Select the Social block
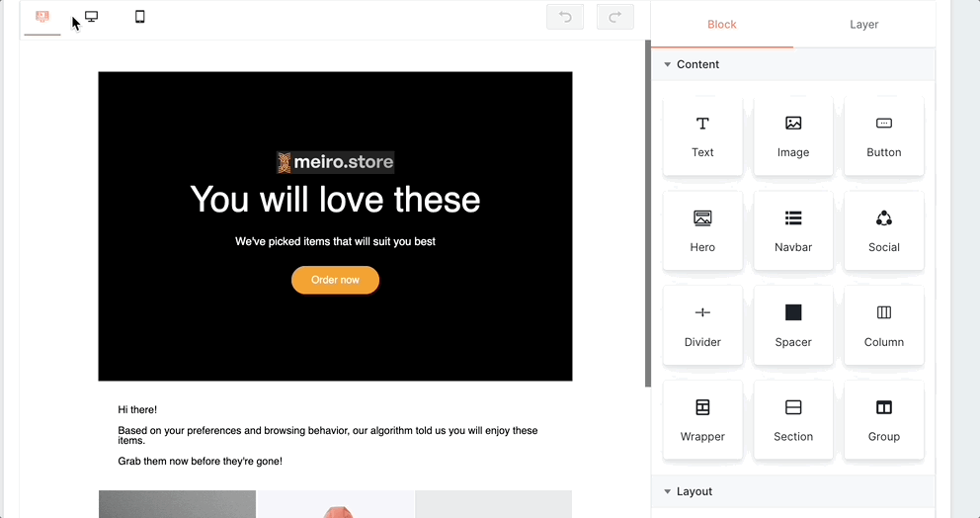Image resolution: width=980 pixels, height=518 pixels. click(x=884, y=231)
